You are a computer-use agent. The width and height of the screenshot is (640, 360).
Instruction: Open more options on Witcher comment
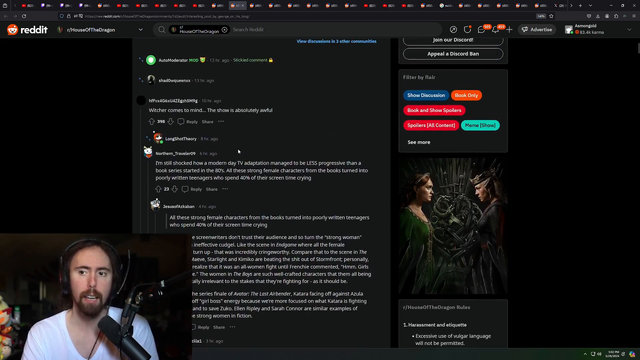[x=221, y=122]
